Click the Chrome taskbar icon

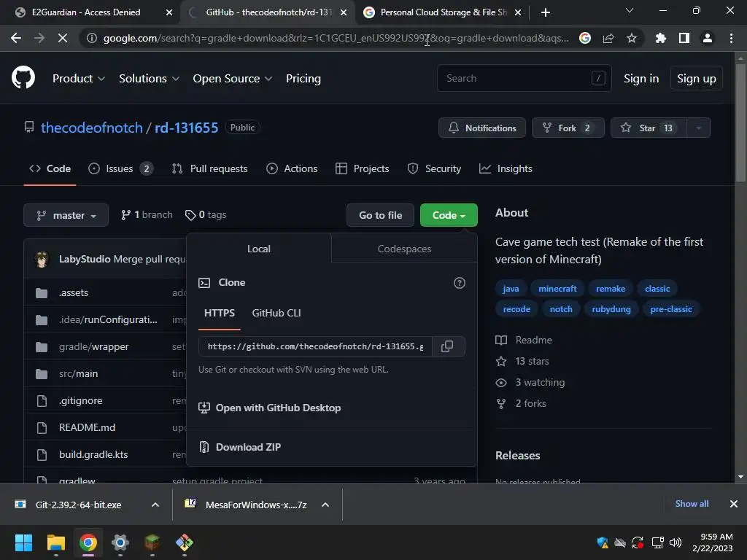pos(88,542)
